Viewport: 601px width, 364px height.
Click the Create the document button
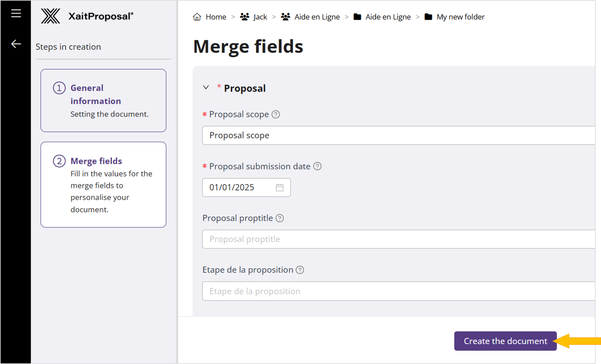pos(505,341)
